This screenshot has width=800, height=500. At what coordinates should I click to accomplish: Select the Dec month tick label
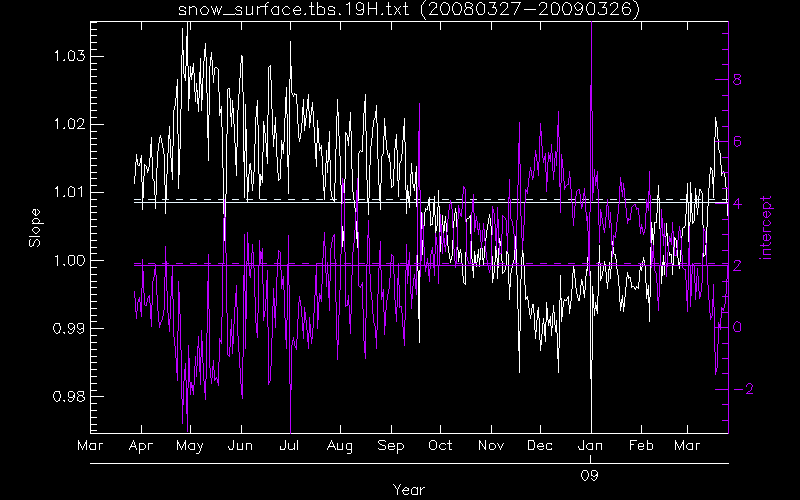[x=540, y=445]
